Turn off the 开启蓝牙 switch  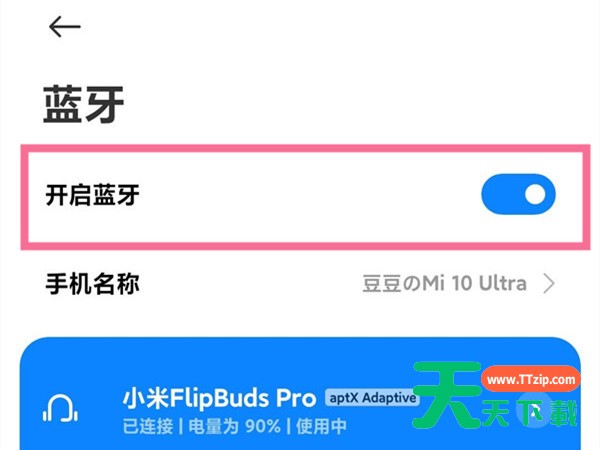518,194
